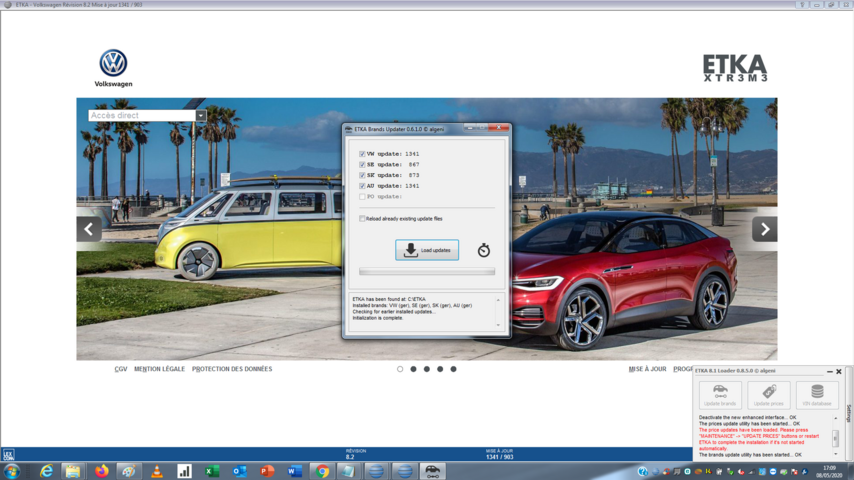Open Excel from the taskbar
The height and width of the screenshot is (480, 854).
pyautogui.click(x=212, y=471)
